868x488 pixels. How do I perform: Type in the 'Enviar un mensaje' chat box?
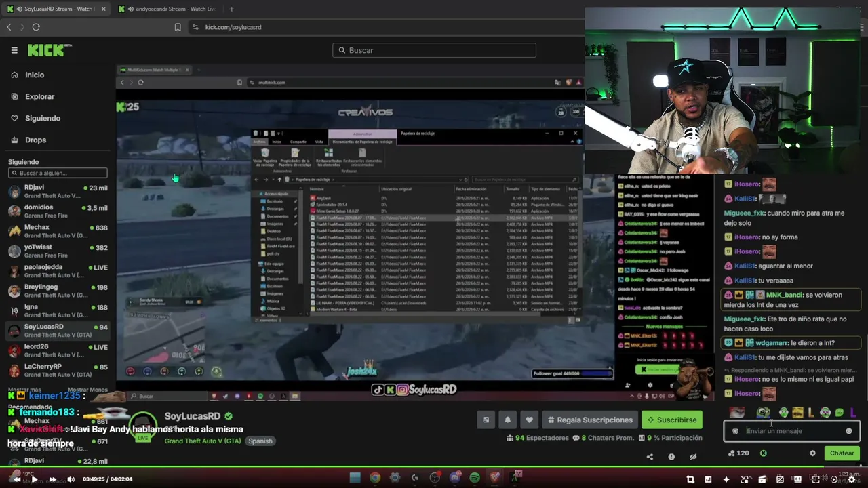click(x=791, y=431)
